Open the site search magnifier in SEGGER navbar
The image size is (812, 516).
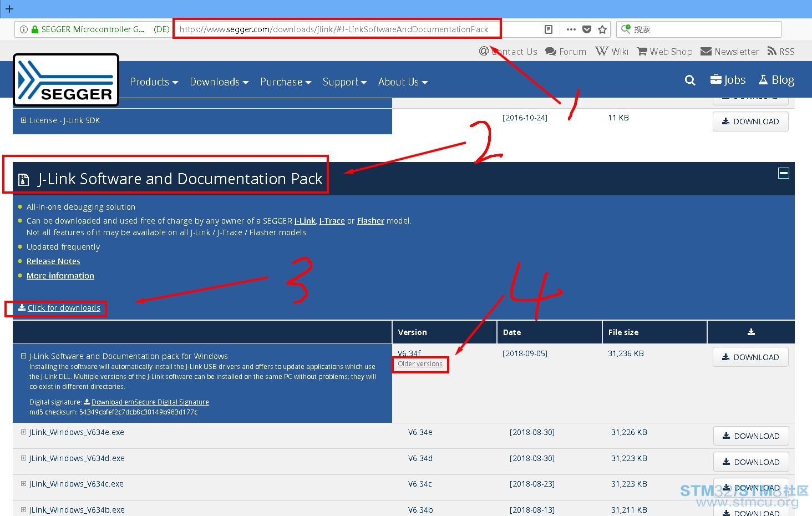pos(690,80)
